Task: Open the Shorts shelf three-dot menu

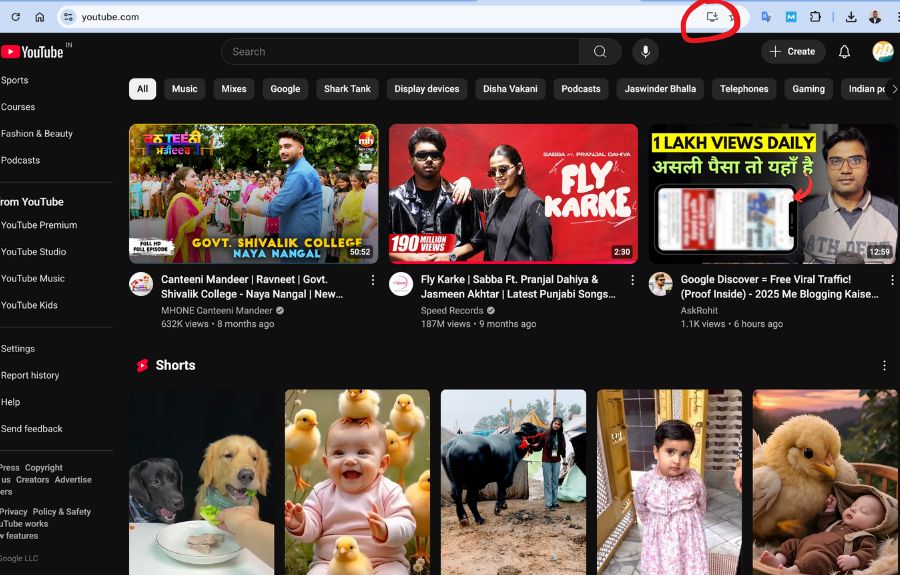Action: 884,366
